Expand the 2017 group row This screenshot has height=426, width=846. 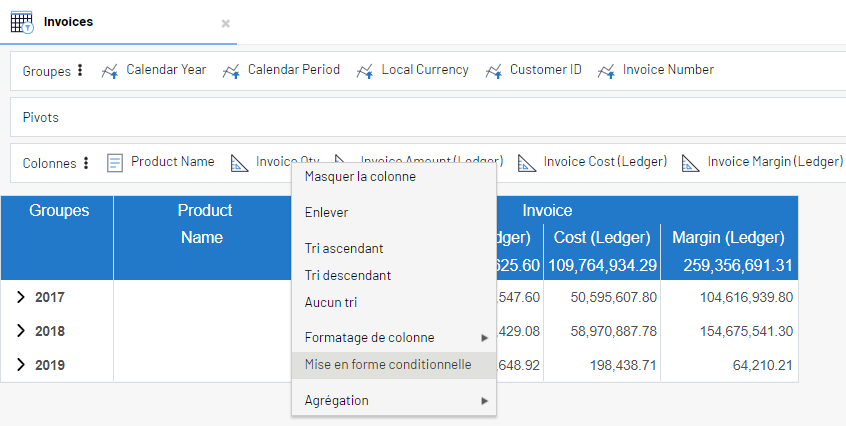pos(21,297)
